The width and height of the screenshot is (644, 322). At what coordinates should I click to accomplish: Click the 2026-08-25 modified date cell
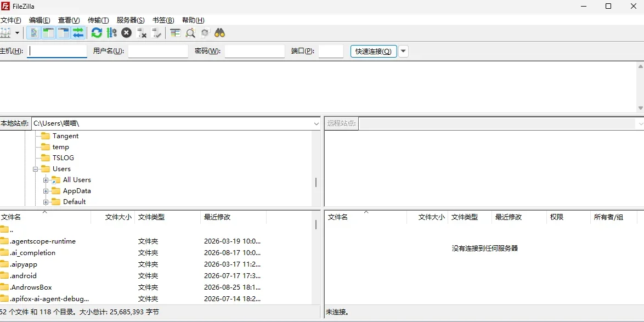point(233,287)
